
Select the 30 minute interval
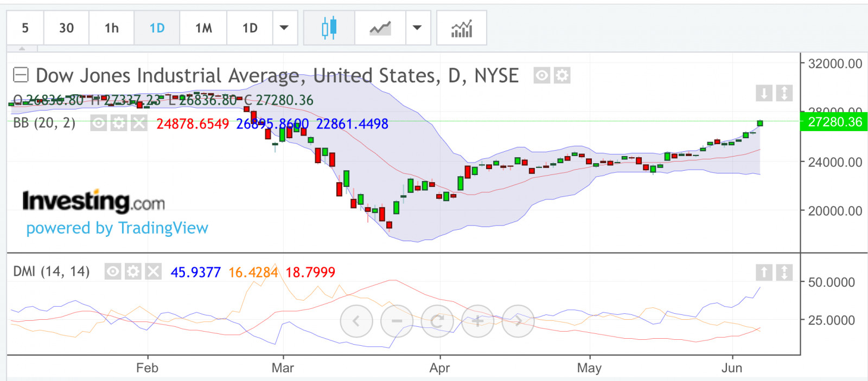[x=66, y=28]
